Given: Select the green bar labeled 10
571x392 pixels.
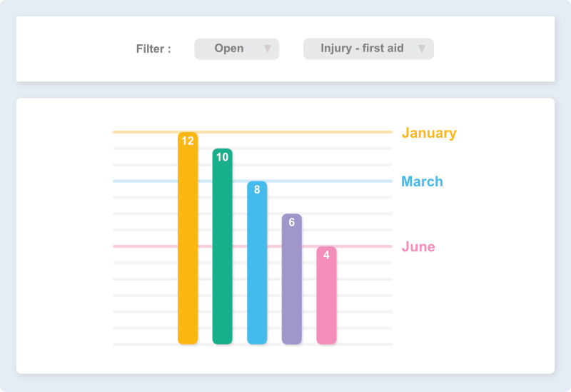Looking at the screenshot, I should pyautogui.click(x=223, y=250).
